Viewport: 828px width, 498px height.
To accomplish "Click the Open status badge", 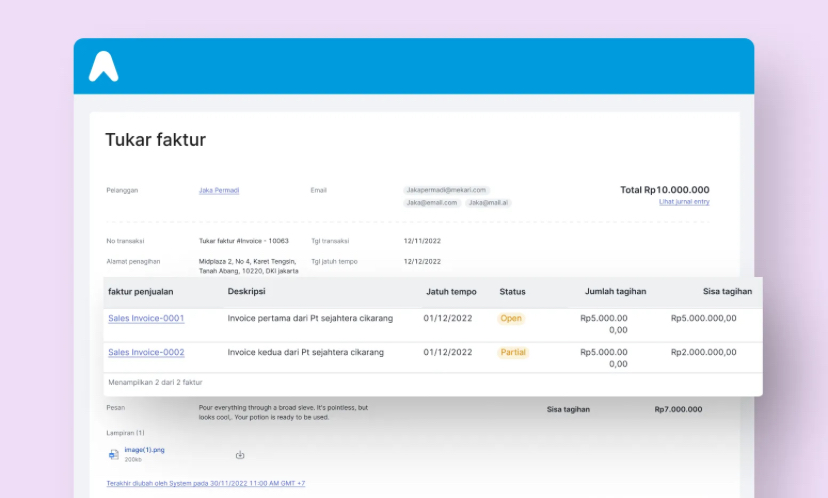I will pyautogui.click(x=510, y=319).
